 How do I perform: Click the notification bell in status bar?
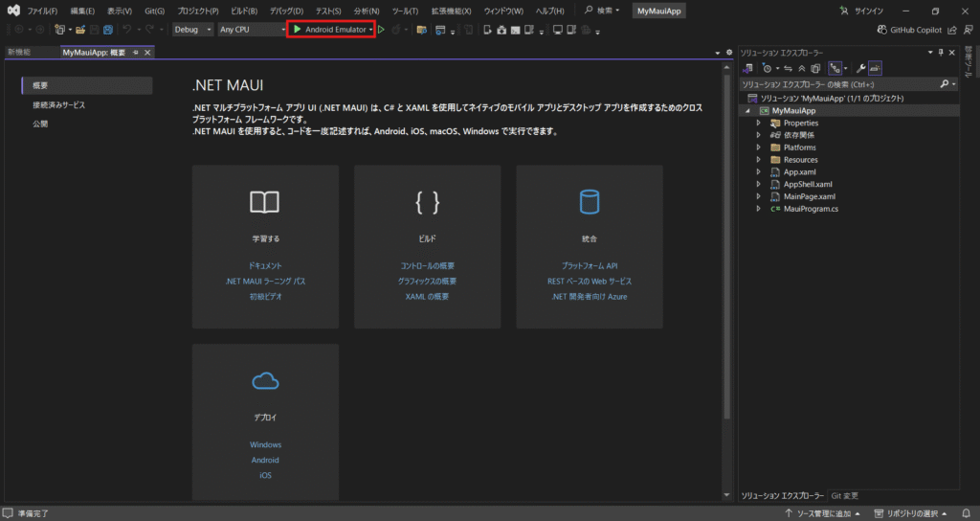[967, 513]
